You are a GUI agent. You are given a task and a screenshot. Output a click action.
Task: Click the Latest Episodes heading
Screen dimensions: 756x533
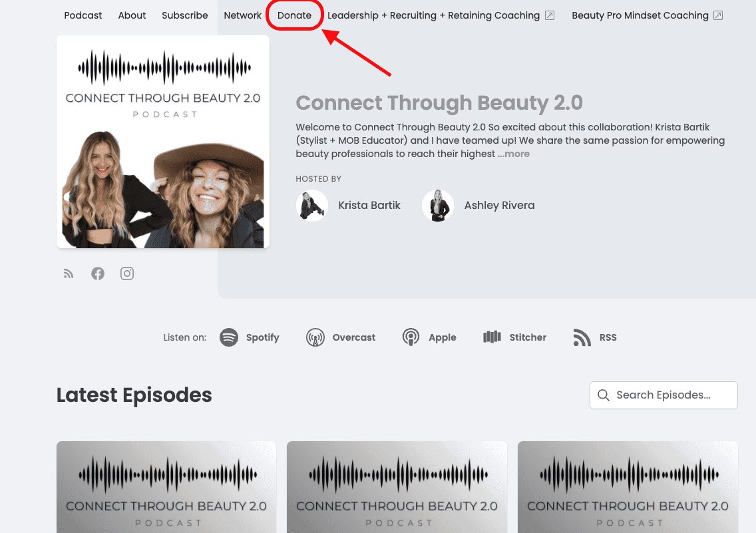[x=134, y=395]
